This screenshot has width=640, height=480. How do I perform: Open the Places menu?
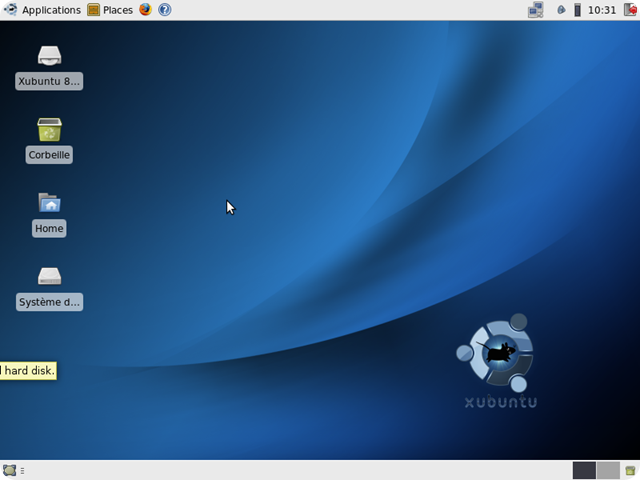110,10
